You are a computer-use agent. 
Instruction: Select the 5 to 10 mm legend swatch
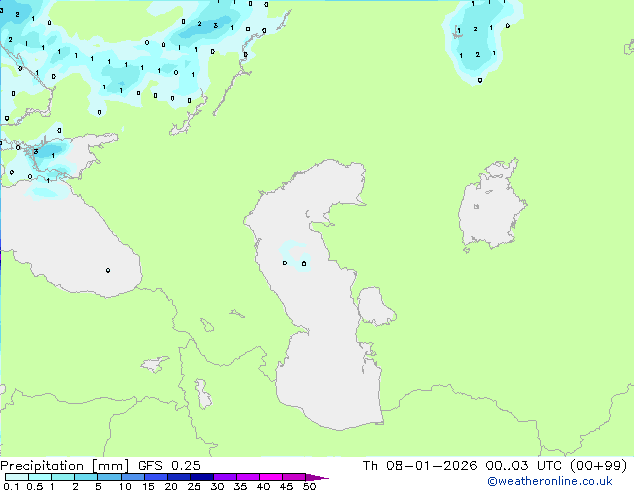pos(109,477)
